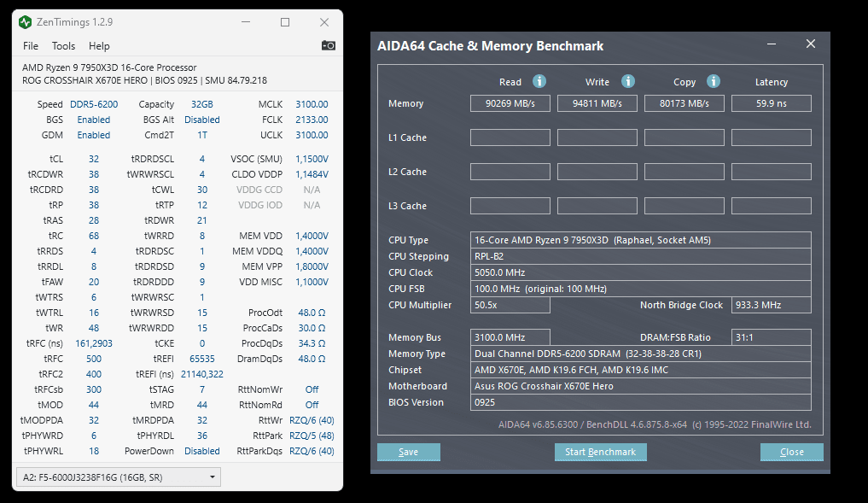This screenshot has height=503, width=868.
Task: Open Read benchmark info icon
Action: (539, 81)
